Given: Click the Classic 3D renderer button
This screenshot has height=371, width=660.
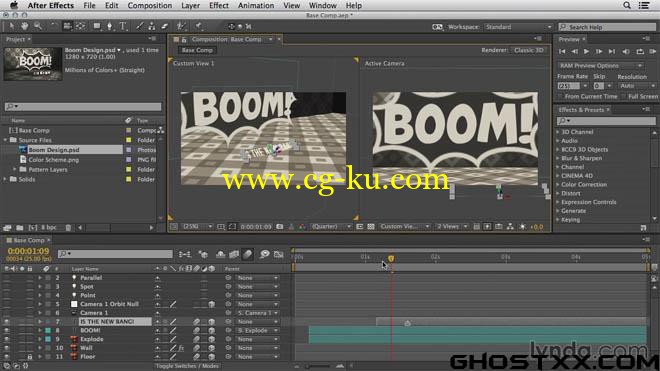Looking at the screenshot, I should click(x=529, y=50).
